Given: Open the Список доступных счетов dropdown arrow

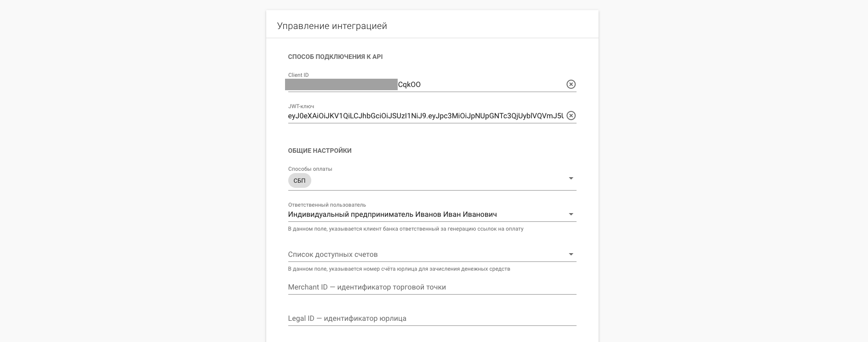Looking at the screenshot, I should tap(571, 255).
